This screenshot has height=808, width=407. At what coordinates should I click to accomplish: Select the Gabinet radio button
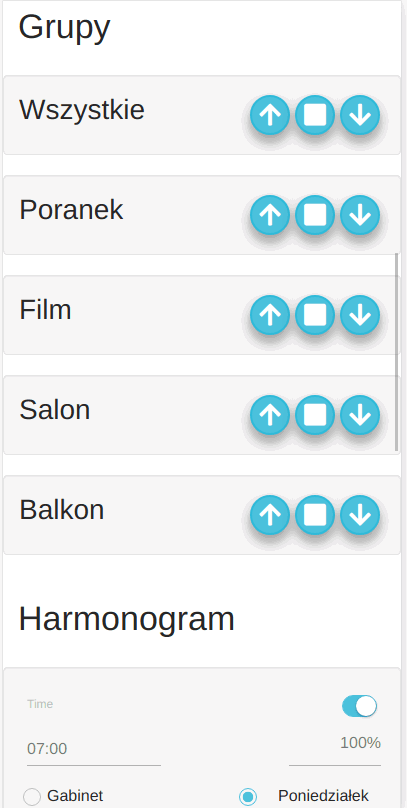(32, 796)
